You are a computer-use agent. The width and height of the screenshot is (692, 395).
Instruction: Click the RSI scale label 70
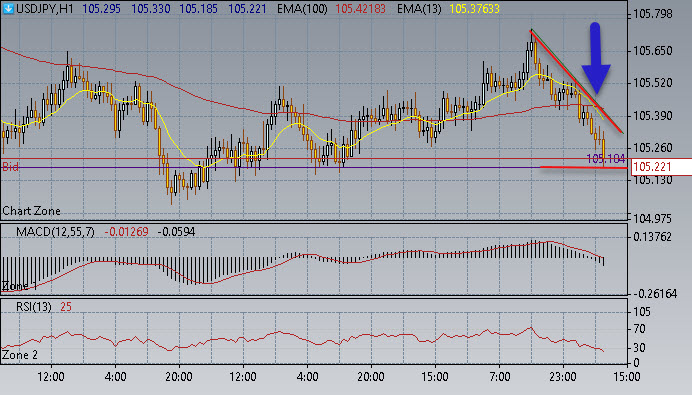pos(639,329)
